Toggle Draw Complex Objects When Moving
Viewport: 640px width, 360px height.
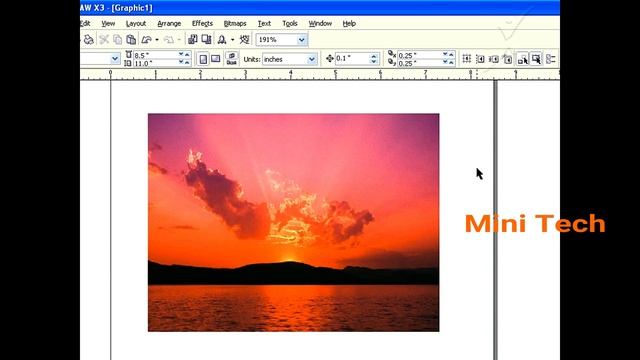coord(522,59)
